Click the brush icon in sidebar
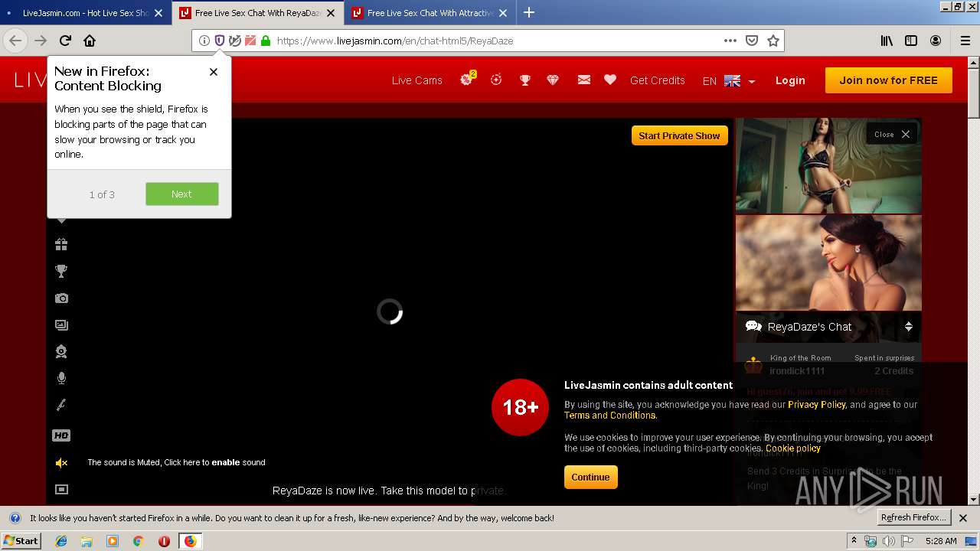 (x=61, y=405)
